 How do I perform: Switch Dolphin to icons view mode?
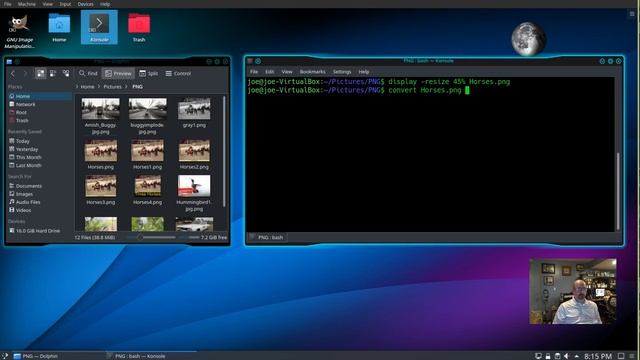[x=40, y=73]
